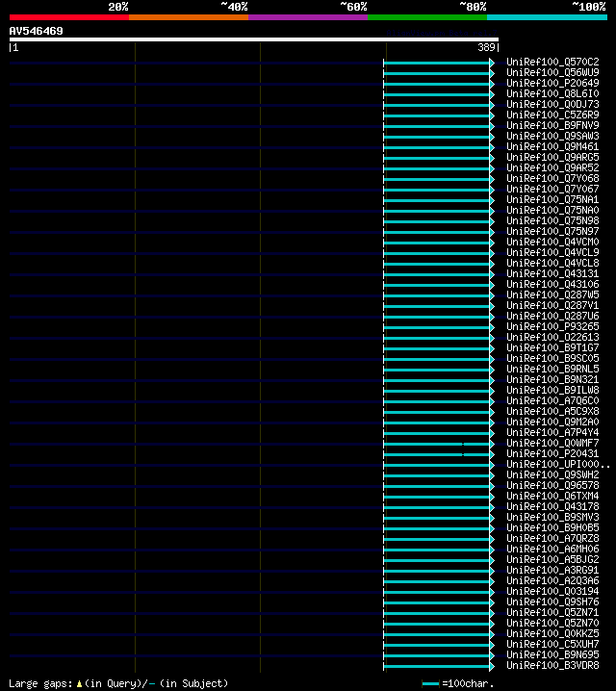Image resolution: width=616 pixels, height=691 pixels.
Task: Select the UniRef100_C5XUH7 entry
Action: (552, 644)
